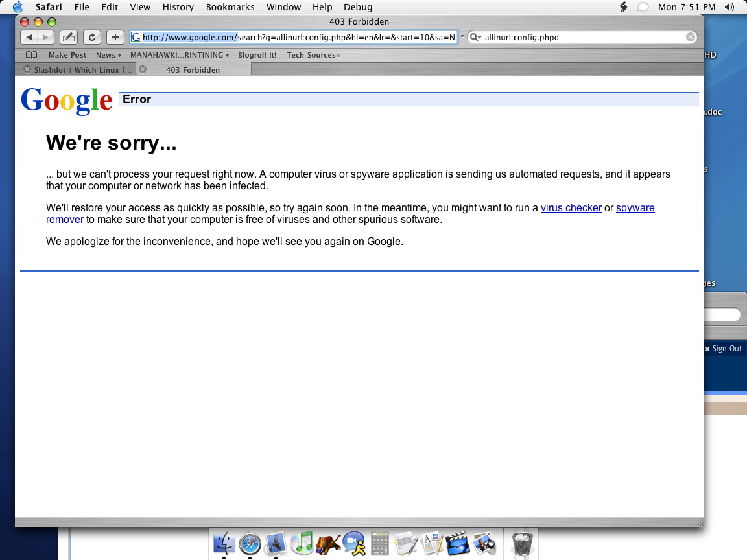Click the Blogroll It! bookmark

pos(257,54)
